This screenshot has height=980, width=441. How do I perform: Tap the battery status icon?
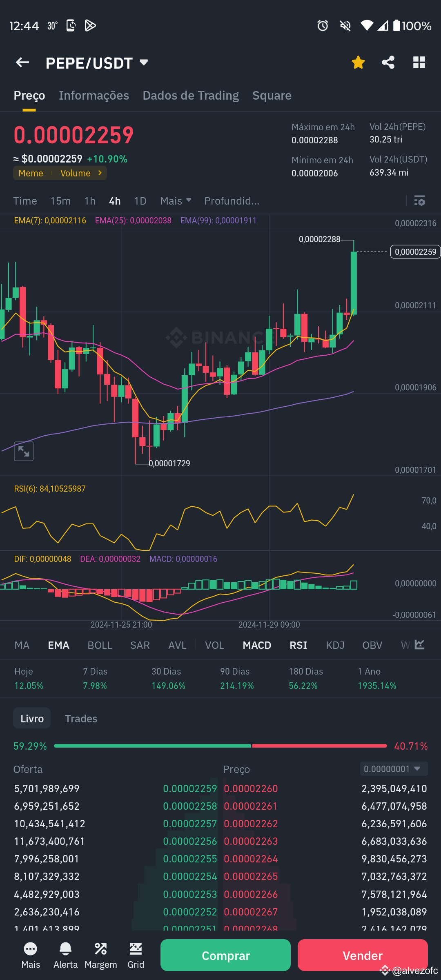(397, 26)
